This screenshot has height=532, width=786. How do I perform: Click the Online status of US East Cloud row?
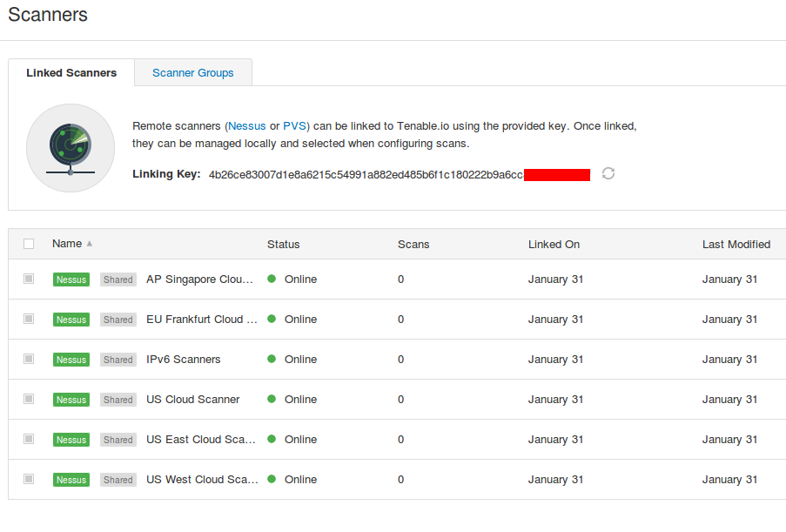click(x=301, y=440)
